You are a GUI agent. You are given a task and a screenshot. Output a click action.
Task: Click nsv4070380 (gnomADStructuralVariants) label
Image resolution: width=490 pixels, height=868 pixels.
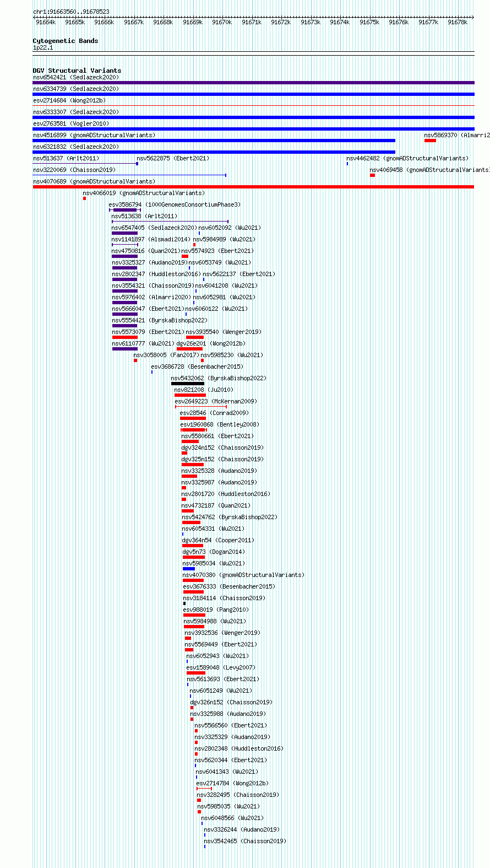[243, 575]
